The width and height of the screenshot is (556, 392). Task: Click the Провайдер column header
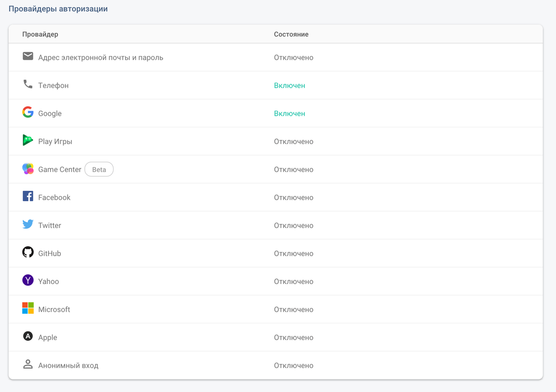click(x=40, y=34)
